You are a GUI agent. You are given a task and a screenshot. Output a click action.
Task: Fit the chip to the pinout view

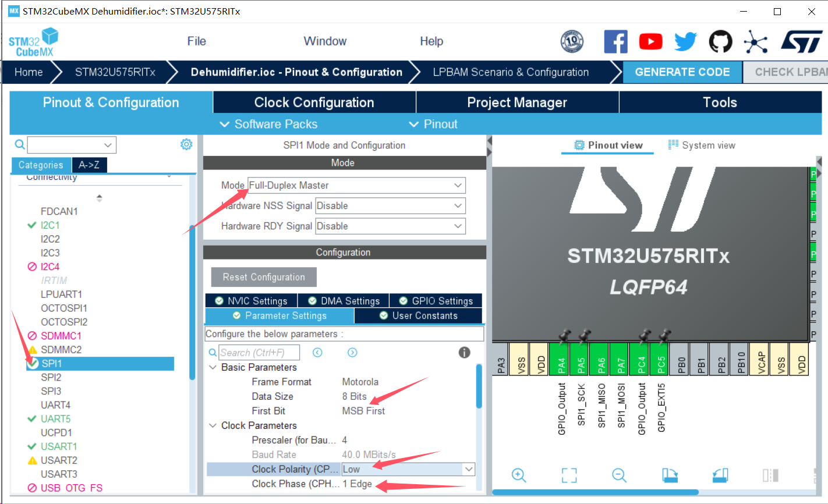(569, 475)
